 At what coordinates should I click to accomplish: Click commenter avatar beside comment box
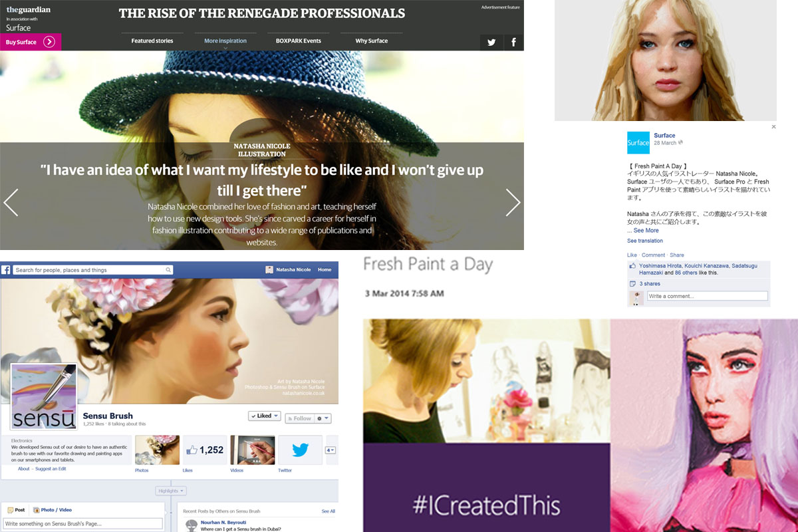pos(636,299)
